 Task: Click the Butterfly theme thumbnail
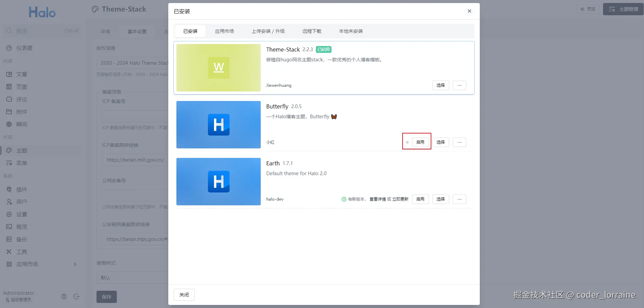point(218,125)
